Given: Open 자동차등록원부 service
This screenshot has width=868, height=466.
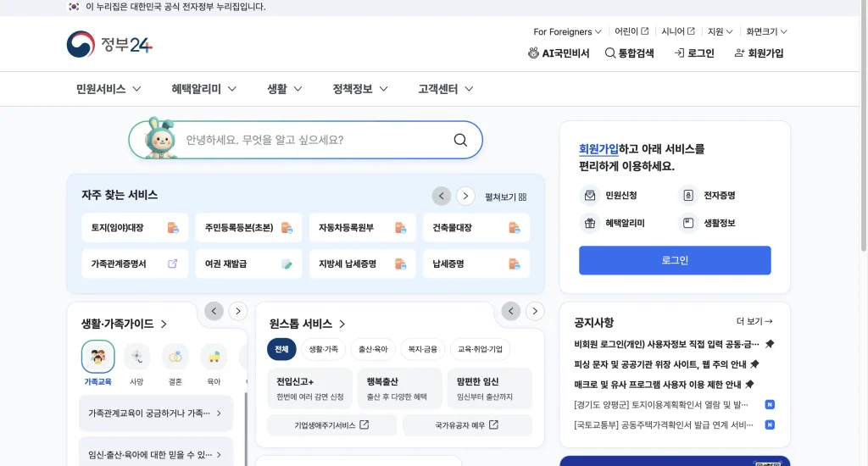Looking at the screenshot, I should pyautogui.click(x=363, y=227).
